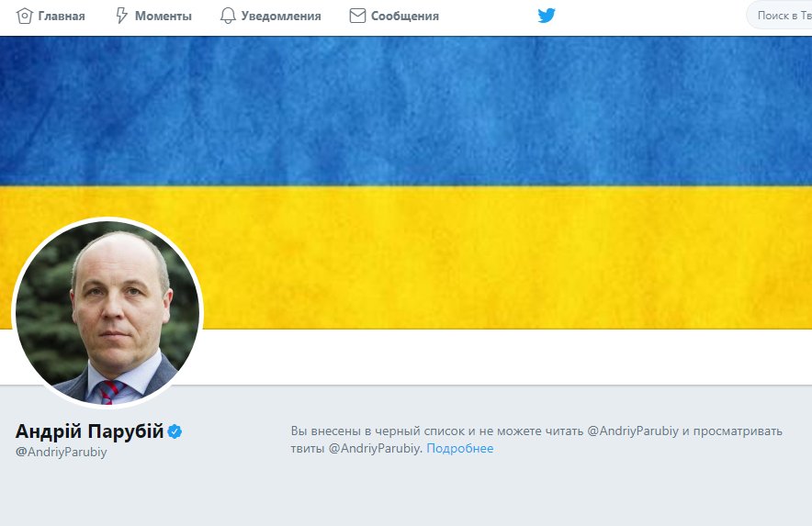Click first @AndriyParubiy mention in blocked notice
This screenshot has width=812, height=526.
point(632,431)
